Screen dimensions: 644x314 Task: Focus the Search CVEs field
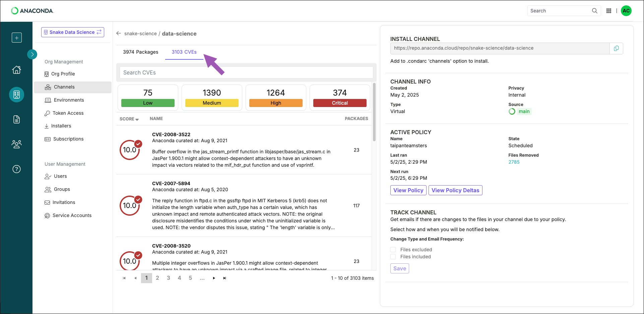click(x=246, y=72)
